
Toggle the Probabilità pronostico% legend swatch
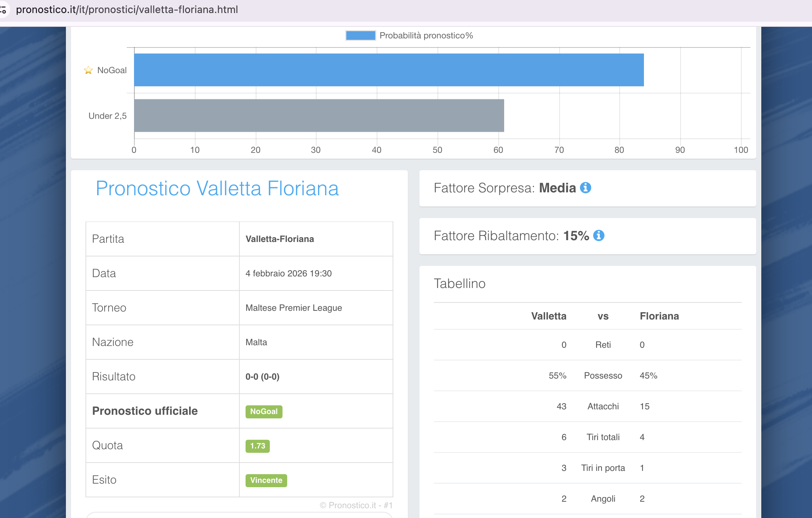click(360, 35)
